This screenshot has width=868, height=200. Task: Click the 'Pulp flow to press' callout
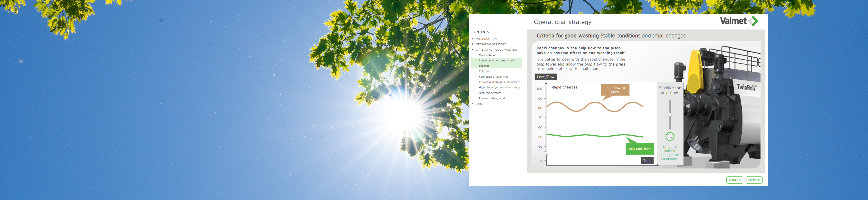615,90
